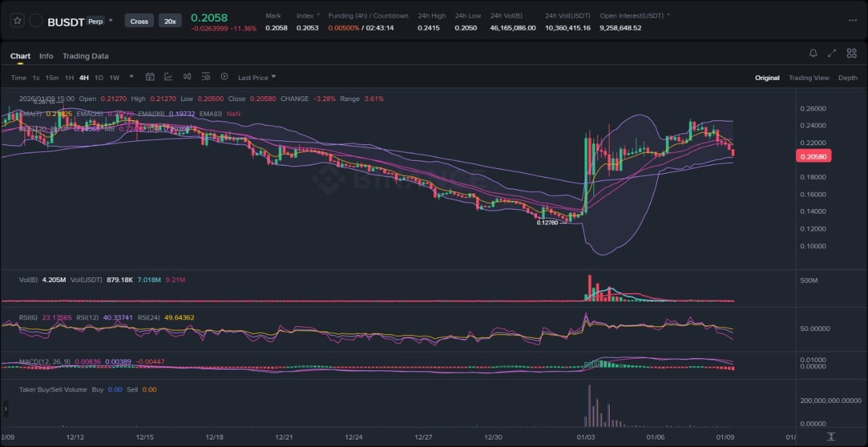Open the technical indicators icon
868x447 pixels.
tap(168, 77)
